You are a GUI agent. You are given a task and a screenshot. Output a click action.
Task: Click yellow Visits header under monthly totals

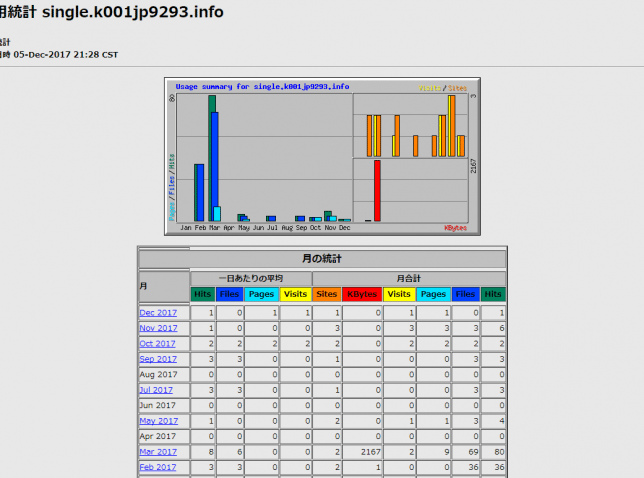pos(399,294)
